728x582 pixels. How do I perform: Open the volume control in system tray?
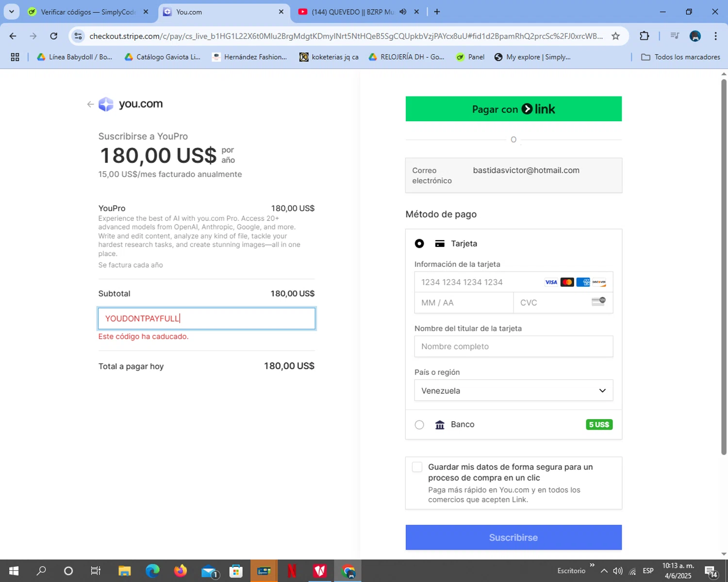pyautogui.click(x=618, y=571)
